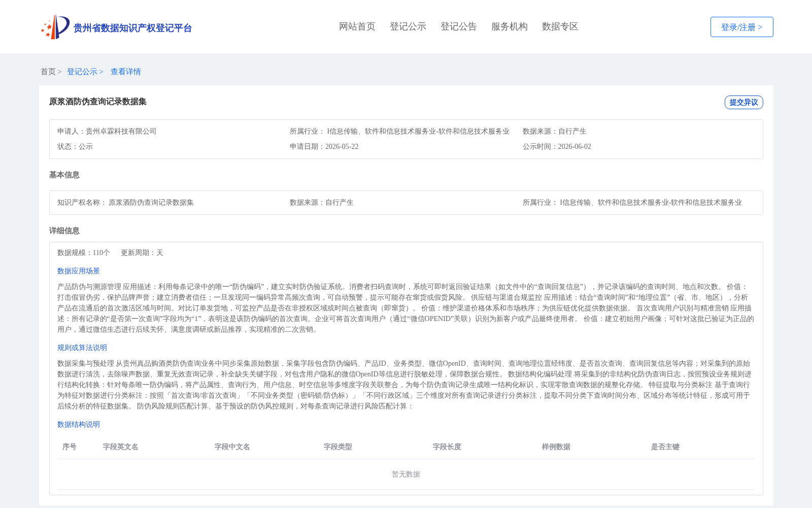Click 数据规模：110个 text
The width and height of the screenshot is (812, 508).
pyautogui.click(x=84, y=252)
